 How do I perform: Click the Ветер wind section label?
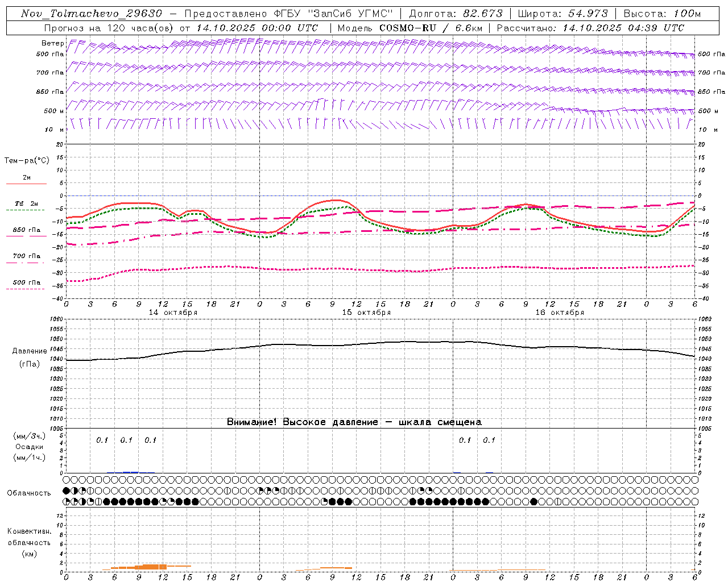point(53,43)
